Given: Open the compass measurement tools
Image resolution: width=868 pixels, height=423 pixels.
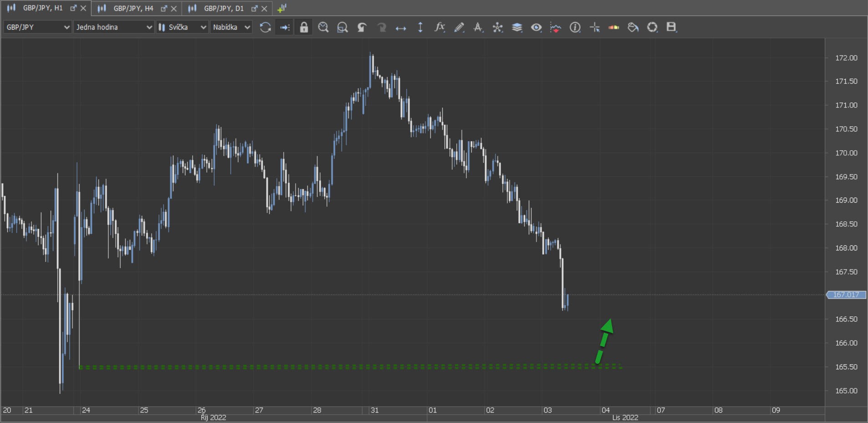Looking at the screenshot, I should (478, 27).
